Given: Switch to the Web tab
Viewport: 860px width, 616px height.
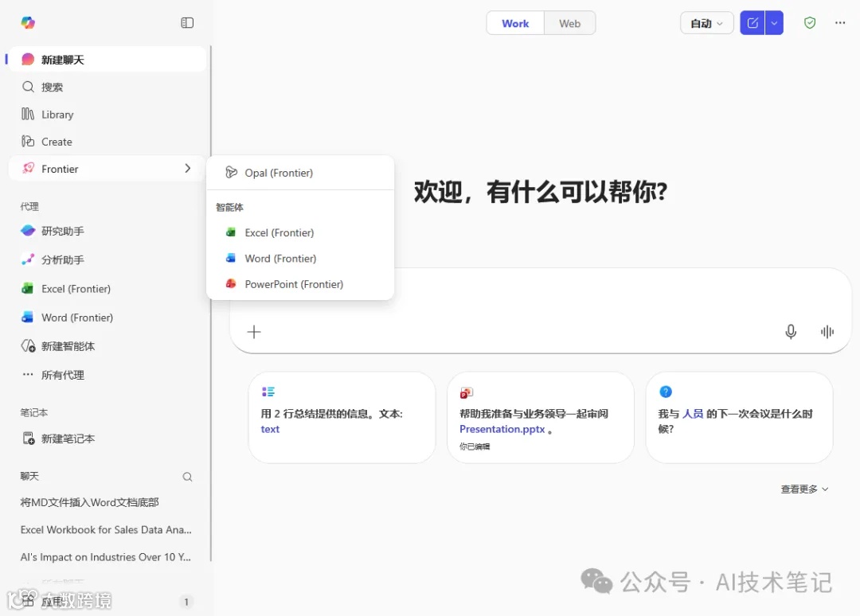Looking at the screenshot, I should [569, 23].
